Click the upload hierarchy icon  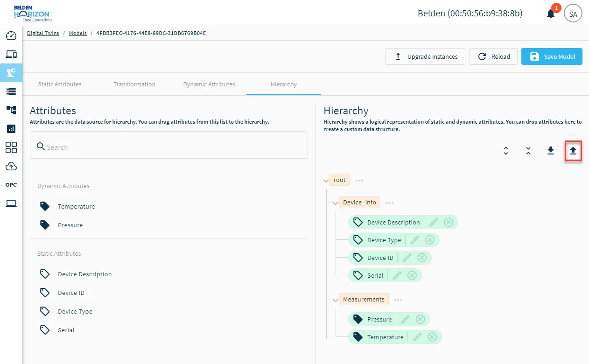tap(573, 151)
